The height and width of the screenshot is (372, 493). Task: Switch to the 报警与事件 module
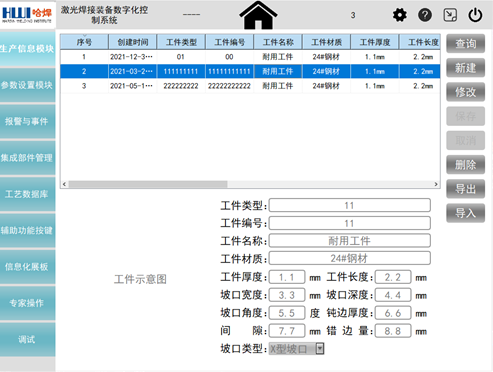pyautogui.click(x=27, y=121)
